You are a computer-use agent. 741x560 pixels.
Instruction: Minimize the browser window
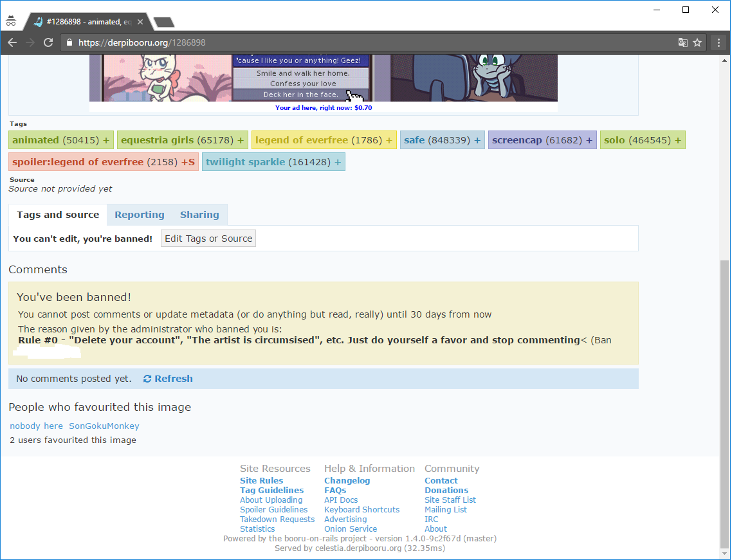[656, 10]
